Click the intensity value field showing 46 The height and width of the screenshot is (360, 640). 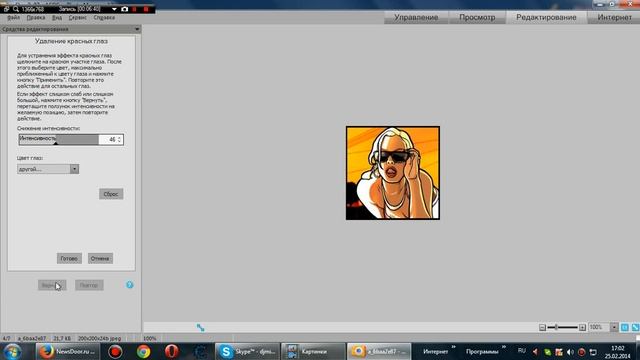pyautogui.click(x=109, y=140)
